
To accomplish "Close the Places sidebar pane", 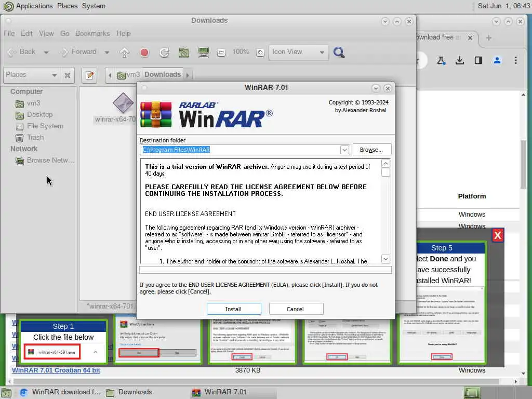I will (x=68, y=75).
